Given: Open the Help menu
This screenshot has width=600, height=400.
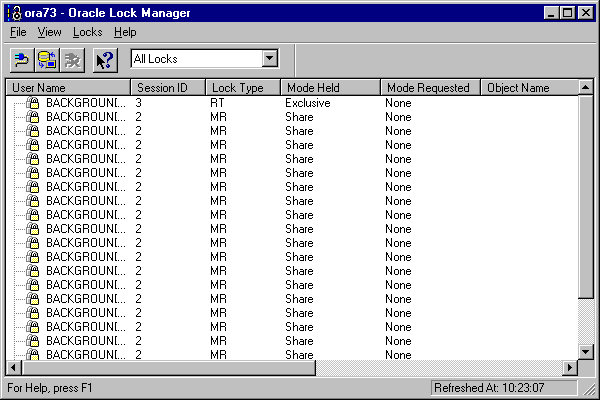Looking at the screenshot, I should [125, 32].
